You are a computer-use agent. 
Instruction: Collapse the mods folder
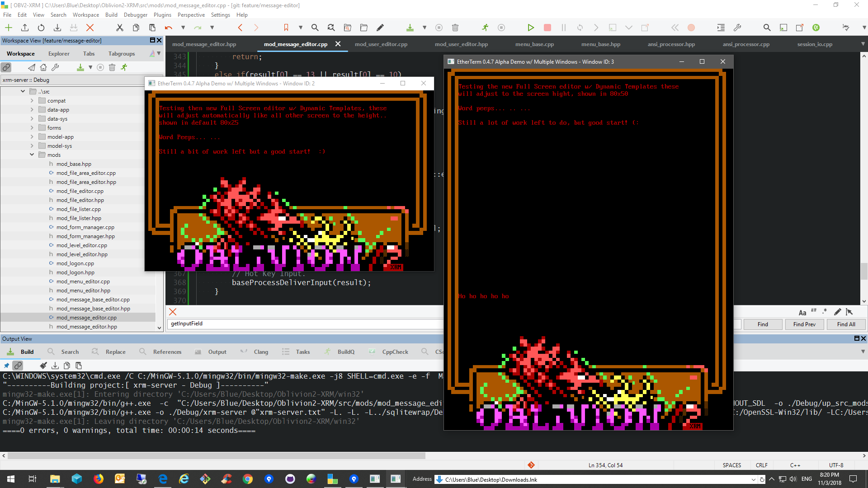[x=32, y=155]
